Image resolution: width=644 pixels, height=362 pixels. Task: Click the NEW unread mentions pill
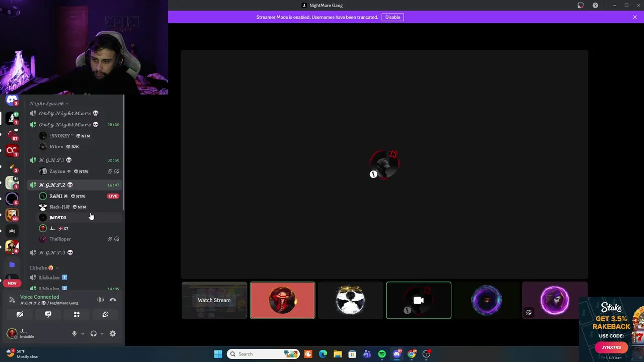click(x=12, y=283)
